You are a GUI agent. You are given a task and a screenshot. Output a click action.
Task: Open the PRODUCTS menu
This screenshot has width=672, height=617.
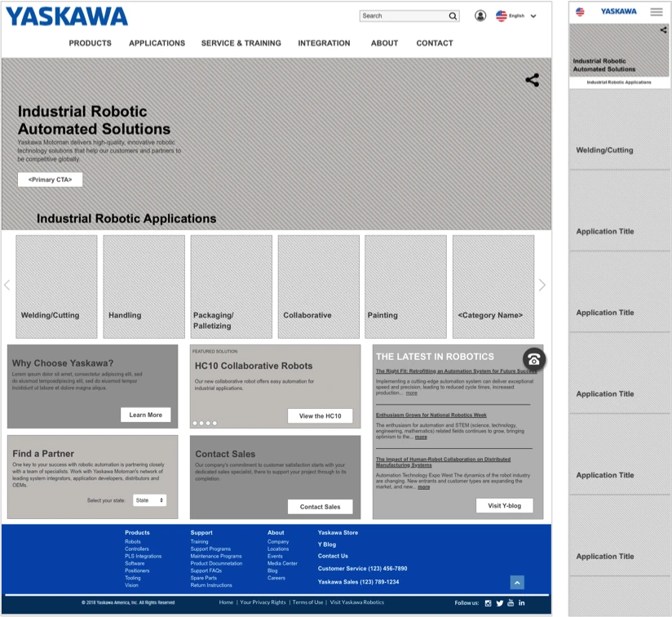click(x=90, y=43)
